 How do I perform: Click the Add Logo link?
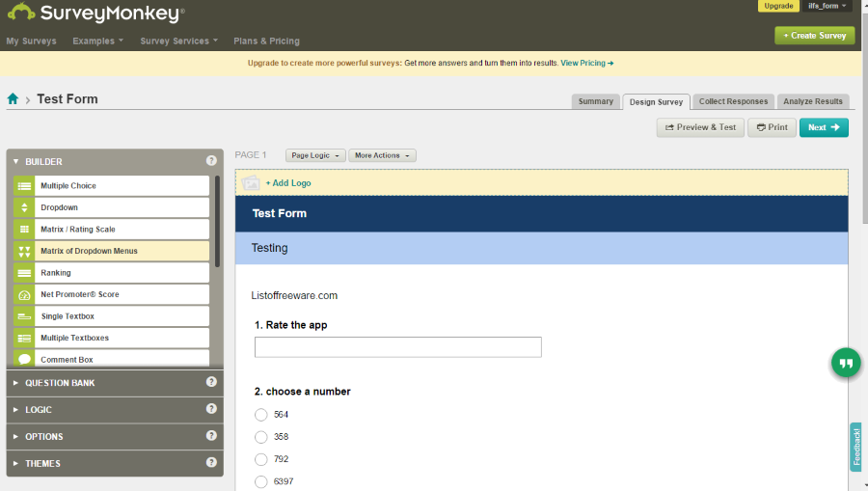click(288, 183)
